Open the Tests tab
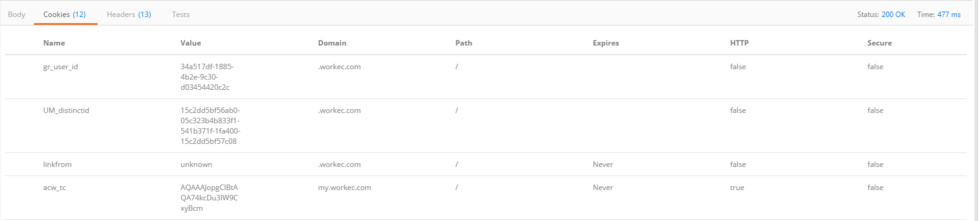This screenshot has width=980, height=221. coord(181,14)
